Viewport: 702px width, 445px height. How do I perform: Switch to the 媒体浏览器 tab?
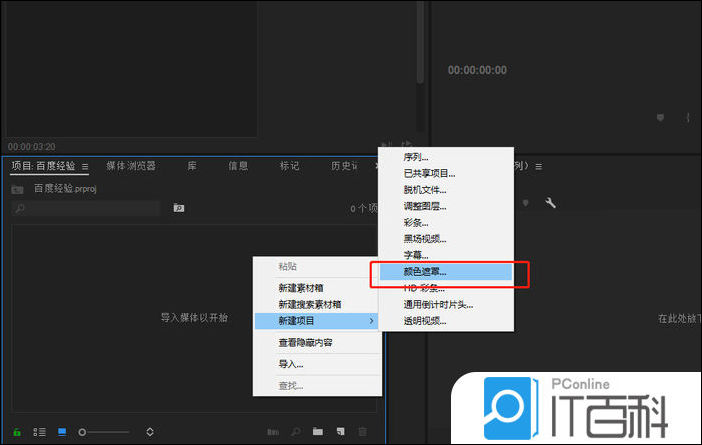[130, 166]
